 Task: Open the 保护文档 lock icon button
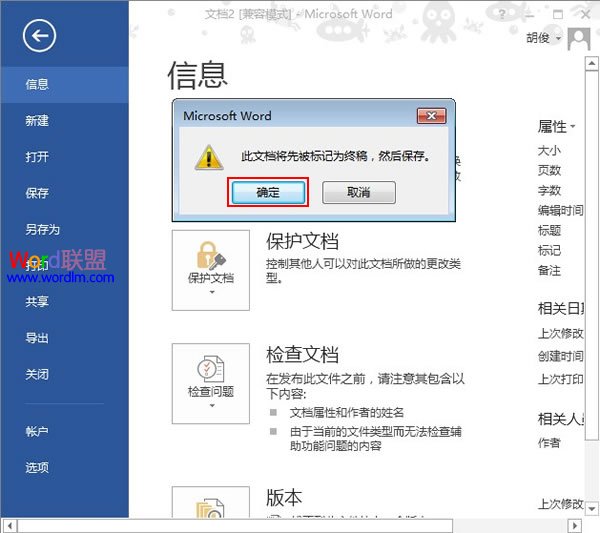(x=211, y=270)
